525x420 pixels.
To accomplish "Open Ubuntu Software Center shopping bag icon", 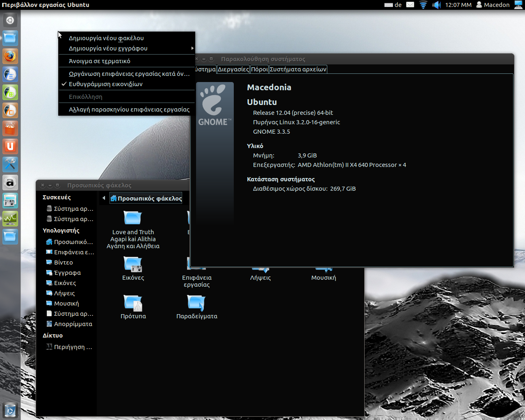I will pos(10,129).
